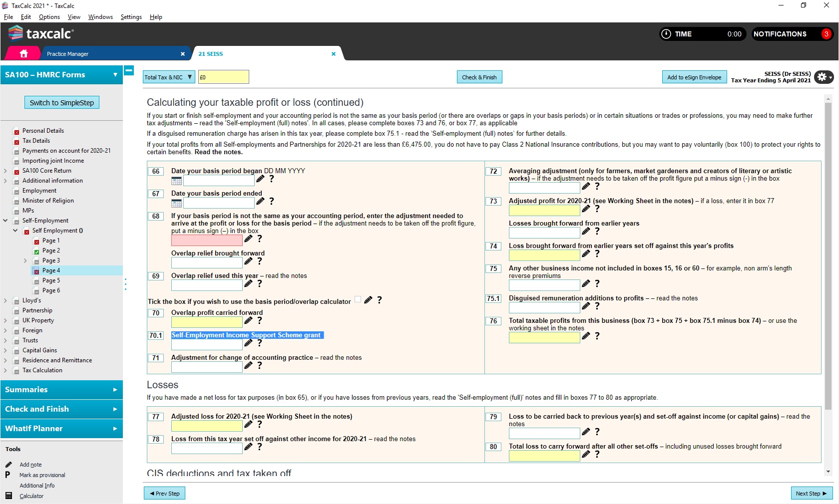The image size is (839, 504).
Task: Open help for Losses brought forward from earlier years
Action: coord(597,231)
